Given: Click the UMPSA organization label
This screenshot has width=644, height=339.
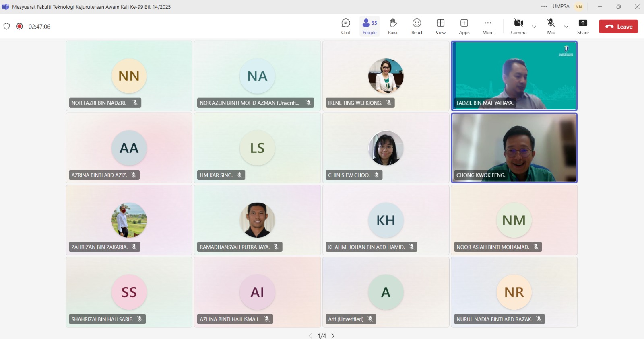Looking at the screenshot, I should [561, 6].
